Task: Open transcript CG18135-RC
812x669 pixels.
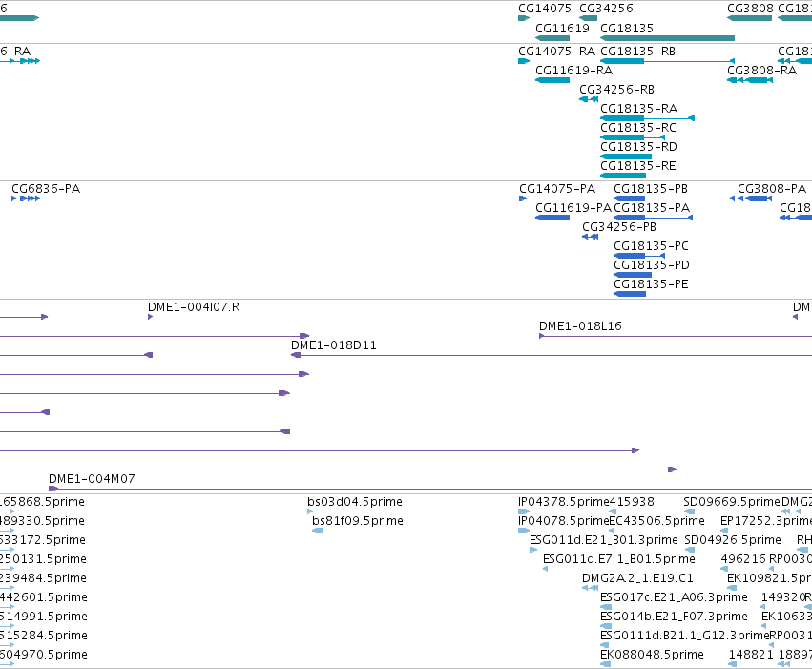Action: click(x=633, y=137)
